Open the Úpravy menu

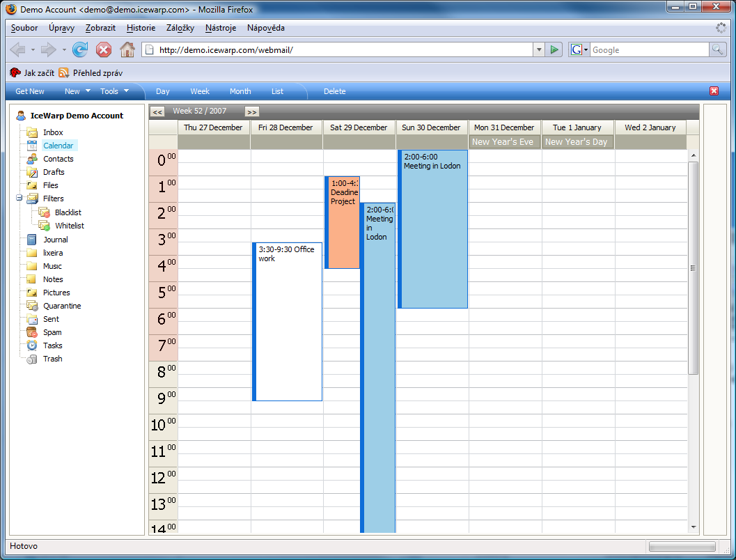pyautogui.click(x=61, y=28)
